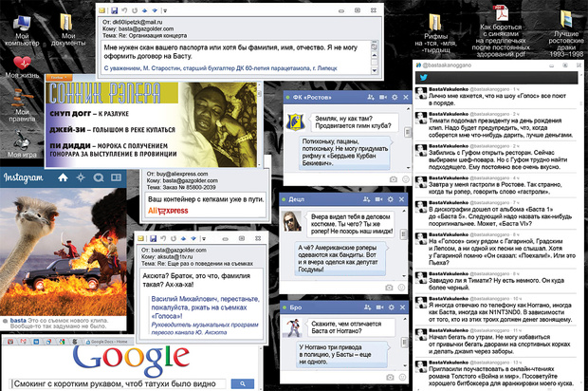The width and height of the screenshot is (588, 391).
Task: Open the Моя жизнь heart icon
Action: pyautogui.click(x=22, y=66)
